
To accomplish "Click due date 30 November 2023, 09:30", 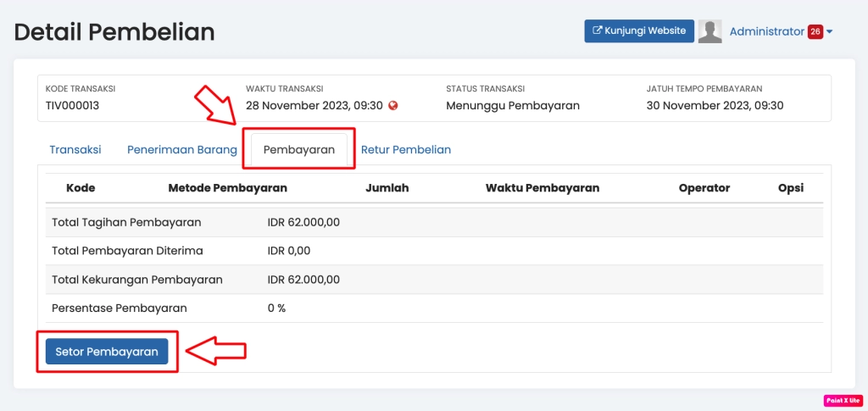I will (x=715, y=106).
